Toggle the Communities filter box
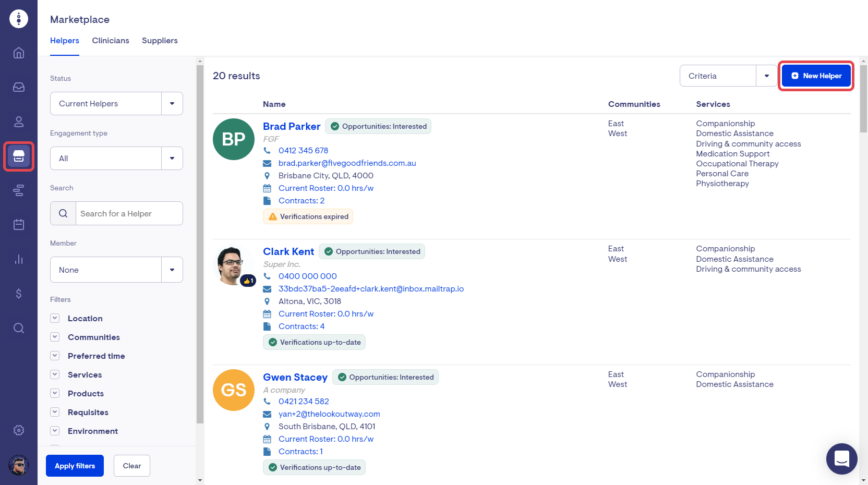The height and width of the screenshot is (485, 868). tap(55, 337)
